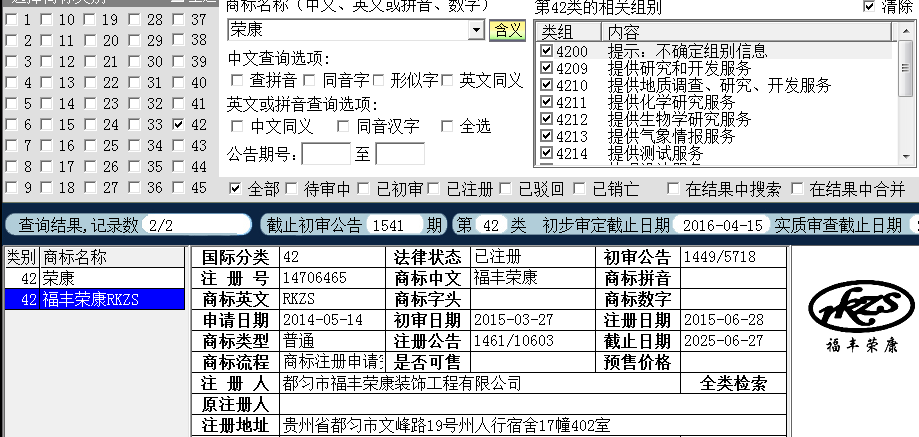Click the registration number 14706465
The width and height of the screenshot is (919, 437).
(315, 278)
